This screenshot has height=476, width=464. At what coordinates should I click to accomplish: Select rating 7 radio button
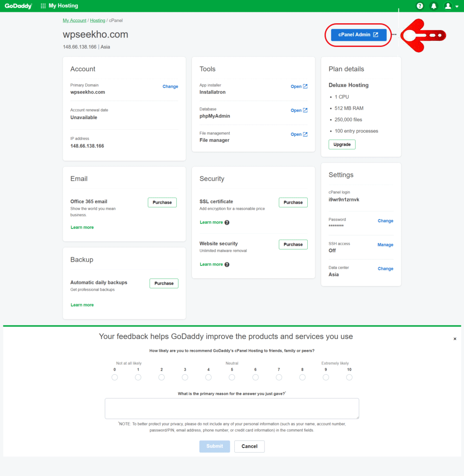click(x=279, y=377)
